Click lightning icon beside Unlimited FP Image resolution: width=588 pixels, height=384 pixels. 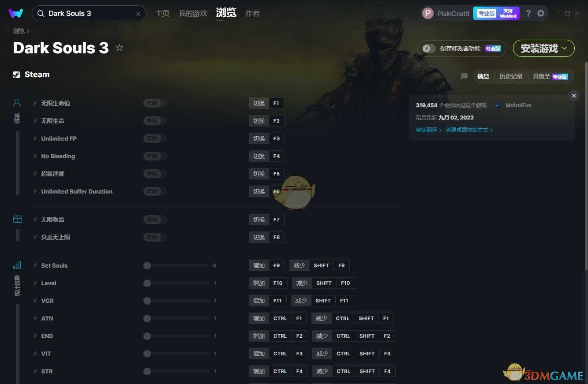(35, 138)
